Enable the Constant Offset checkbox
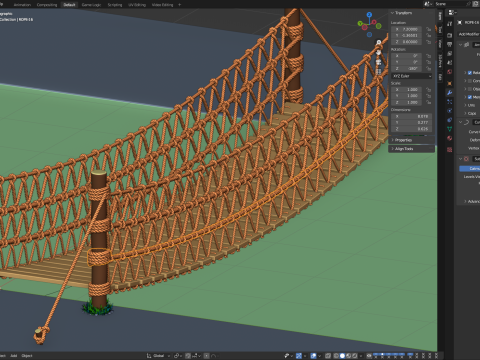480x360 pixels. pyautogui.click(x=470, y=81)
